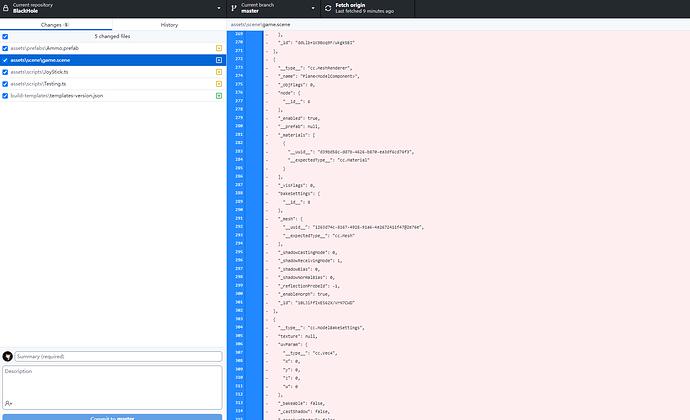Switch to the History tab
Image resolution: width=690 pixels, height=420 pixels.
[x=169, y=25]
